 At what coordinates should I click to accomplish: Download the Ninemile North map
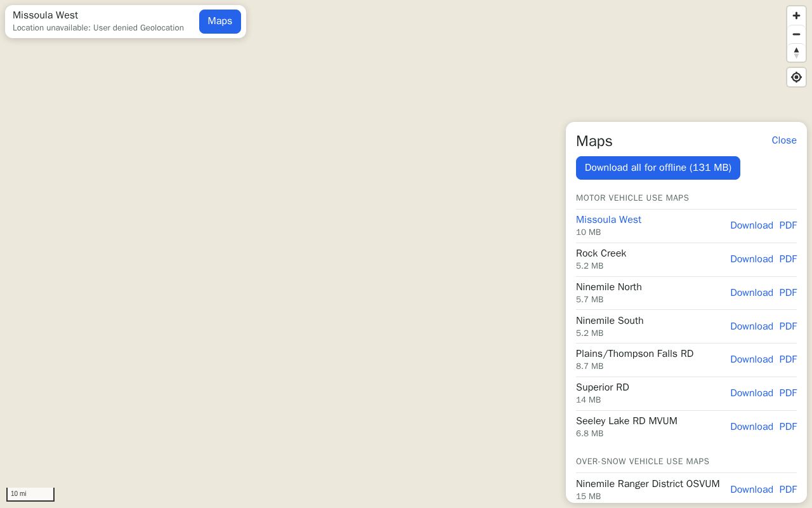point(752,293)
